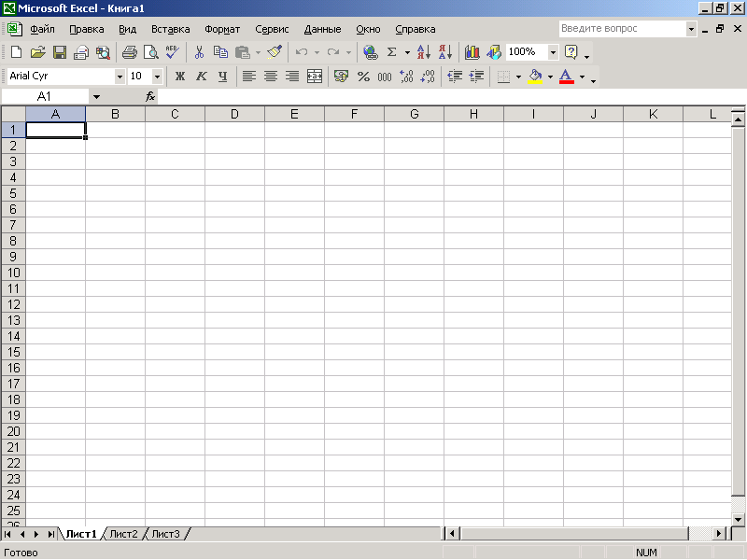Toggle italic К formatting

[x=202, y=77]
